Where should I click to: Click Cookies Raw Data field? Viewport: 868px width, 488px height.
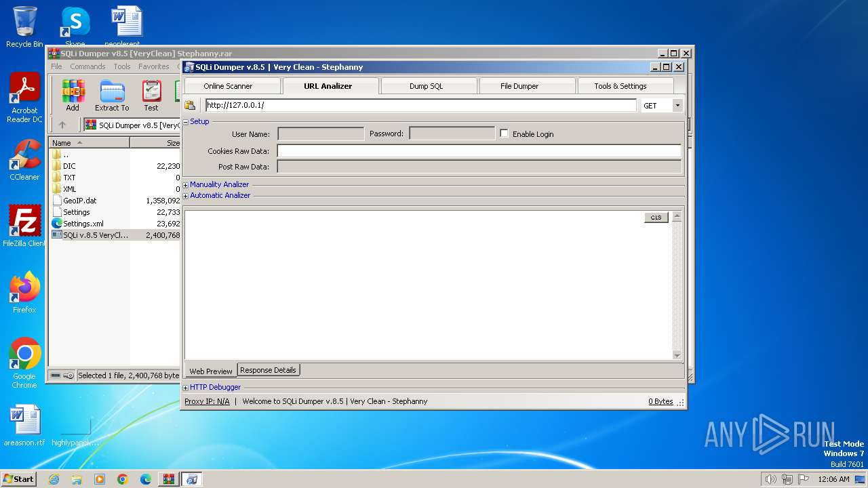[x=479, y=151]
